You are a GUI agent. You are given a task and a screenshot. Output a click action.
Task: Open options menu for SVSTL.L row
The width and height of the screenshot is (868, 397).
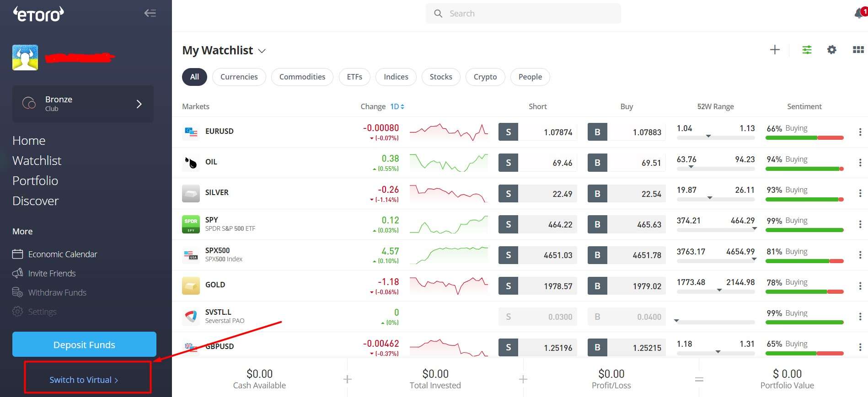click(860, 316)
